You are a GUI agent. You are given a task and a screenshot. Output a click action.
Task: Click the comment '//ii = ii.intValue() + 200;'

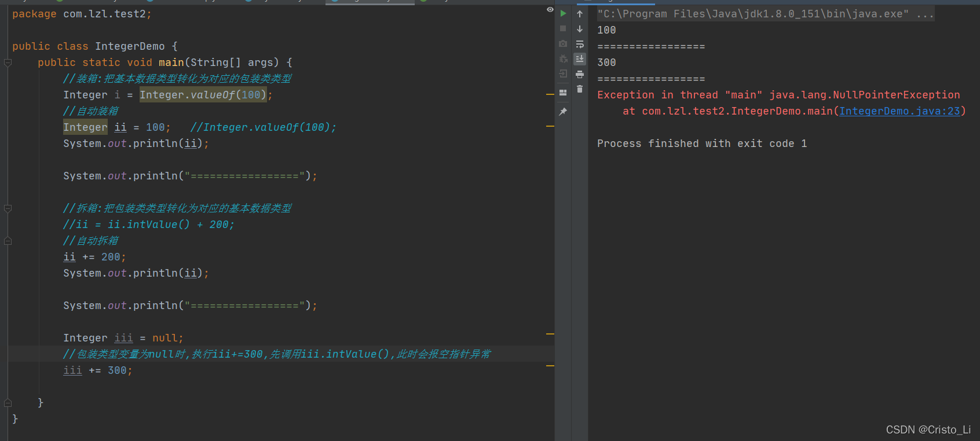point(149,225)
